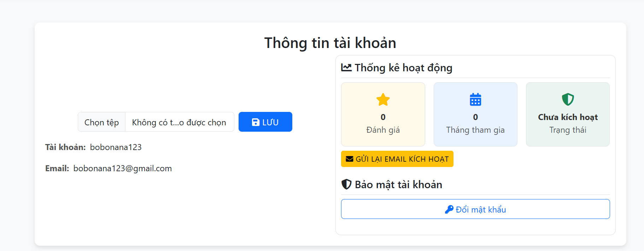The width and height of the screenshot is (644, 251).
Task: Click the account name bobonana123
Action: (116, 147)
